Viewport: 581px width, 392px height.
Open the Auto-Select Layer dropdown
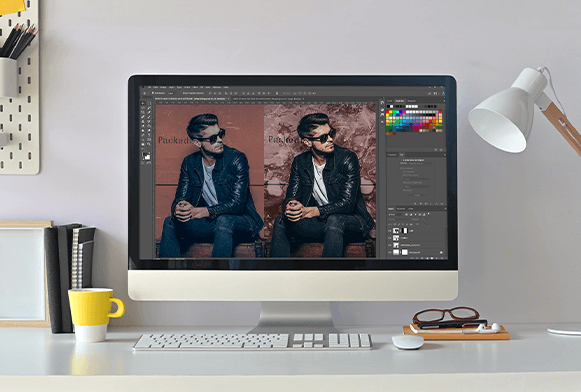(172, 93)
